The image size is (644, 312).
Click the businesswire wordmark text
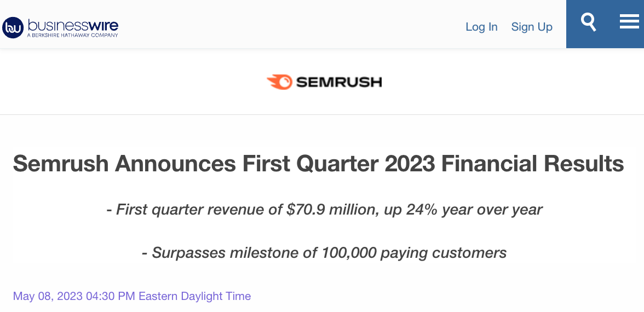(x=73, y=25)
